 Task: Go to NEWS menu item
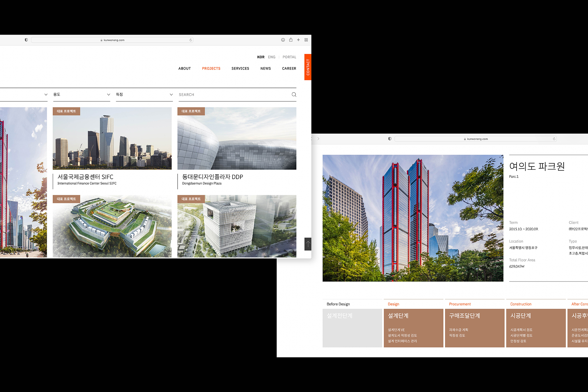266,69
